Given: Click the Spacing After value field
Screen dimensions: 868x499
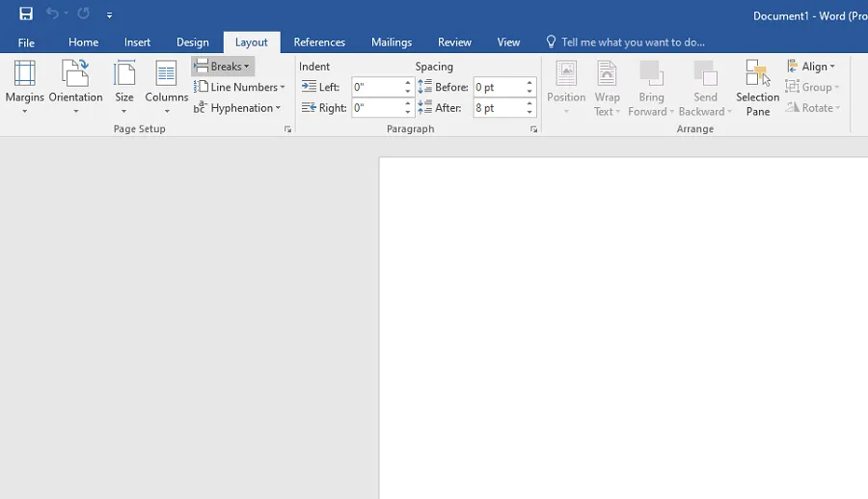Looking at the screenshot, I should tap(499, 108).
